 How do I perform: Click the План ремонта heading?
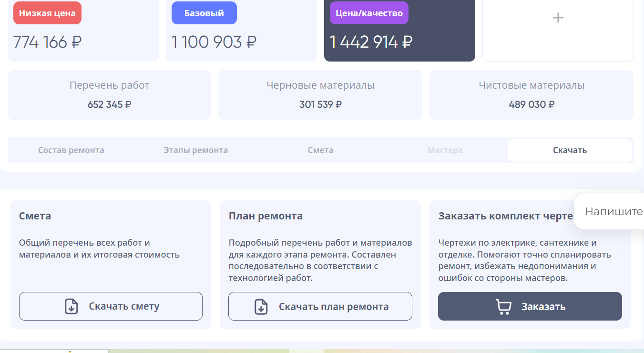(x=266, y=216)
